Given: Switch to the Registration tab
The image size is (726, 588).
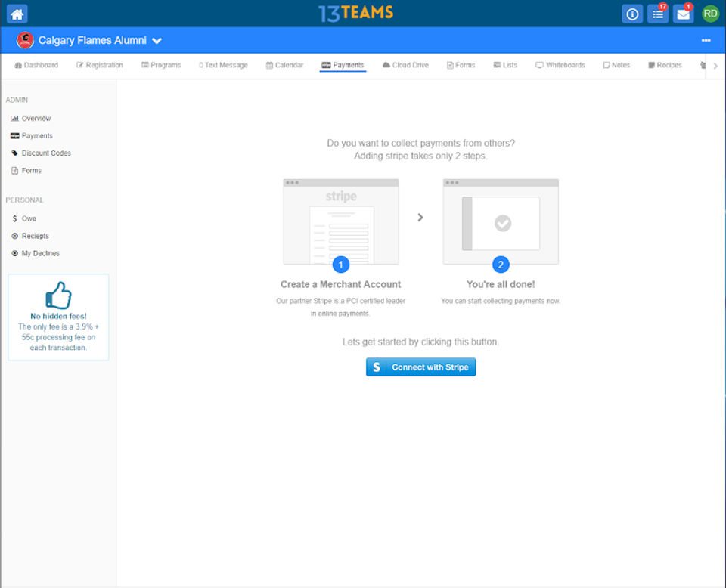Looking at the screenshot, I should point(100,65).
